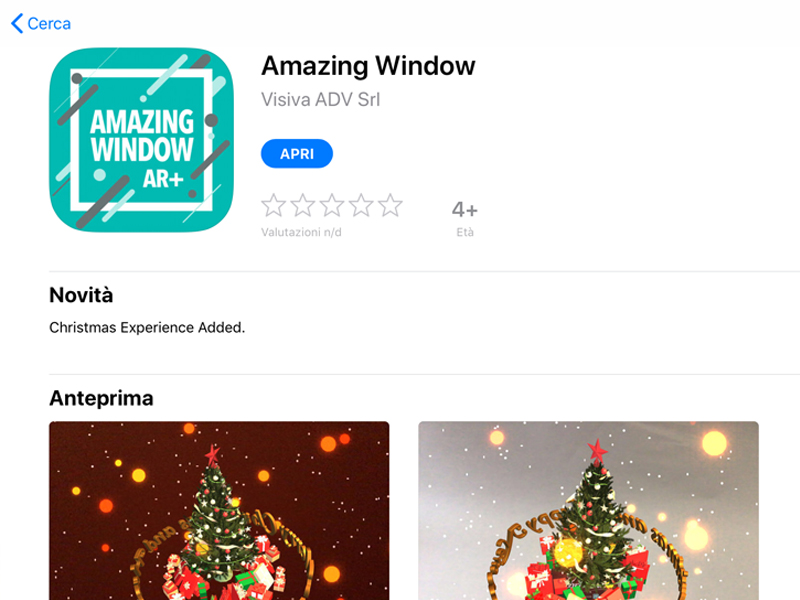The image size is (800, 600).
Task: Select the fourth rating star
Action: click(361, 205)
